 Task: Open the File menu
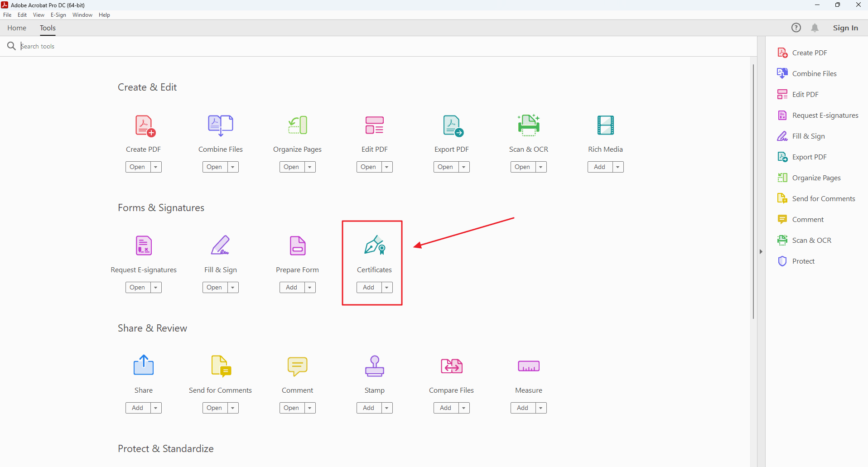(x=7, y=15)
